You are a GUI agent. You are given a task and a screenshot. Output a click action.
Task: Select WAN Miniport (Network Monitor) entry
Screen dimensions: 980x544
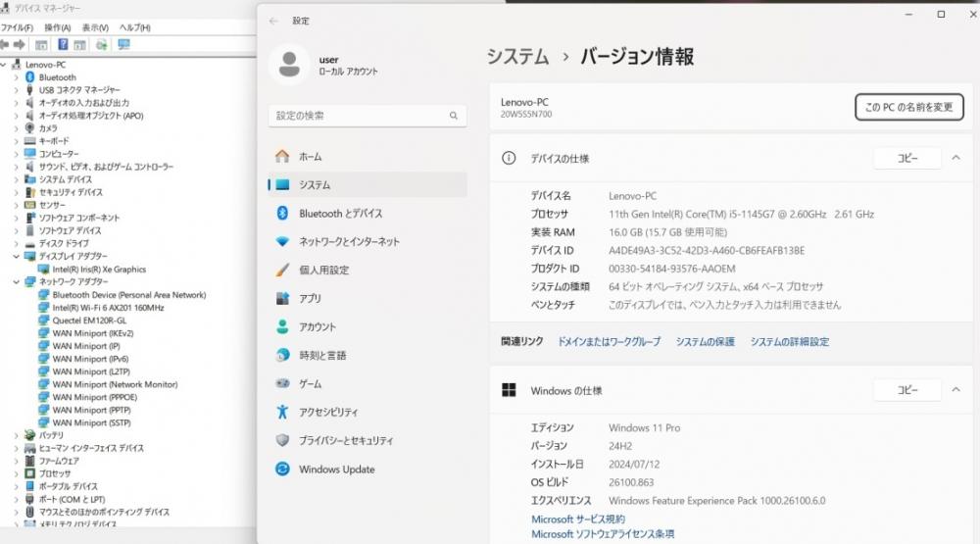(x=115, y=384)
